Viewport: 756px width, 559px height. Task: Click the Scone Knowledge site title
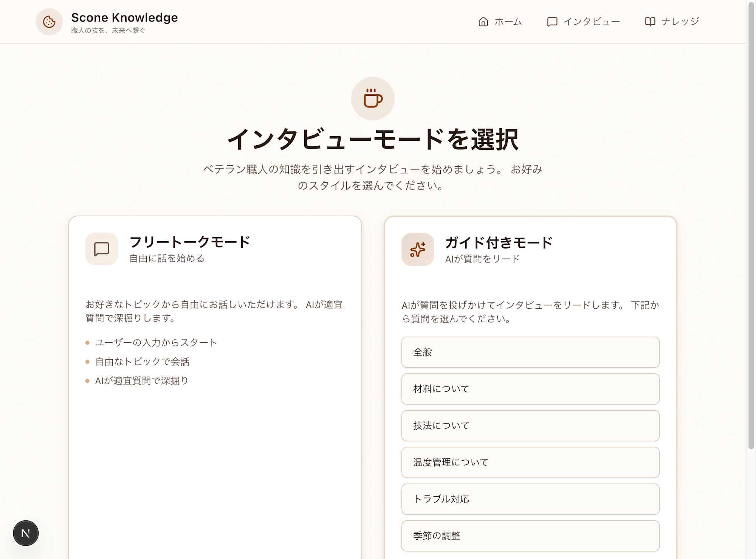pos(124,17)
